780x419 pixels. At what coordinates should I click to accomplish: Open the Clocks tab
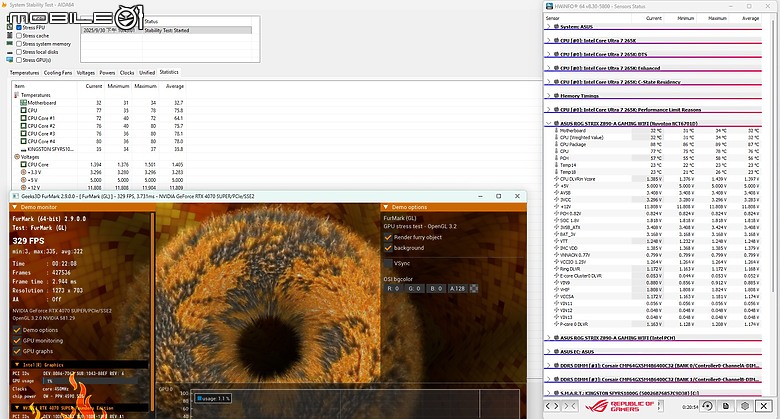tap(127, 73)
